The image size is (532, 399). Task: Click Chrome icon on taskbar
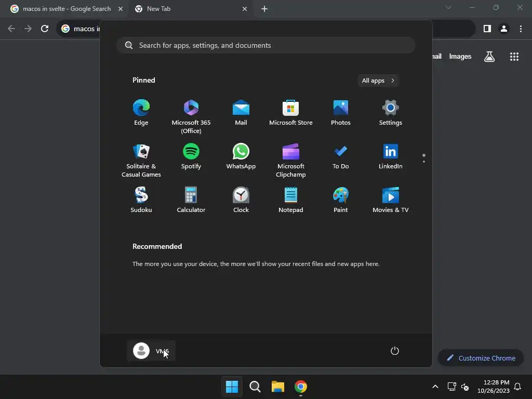(x=301, y=387)
